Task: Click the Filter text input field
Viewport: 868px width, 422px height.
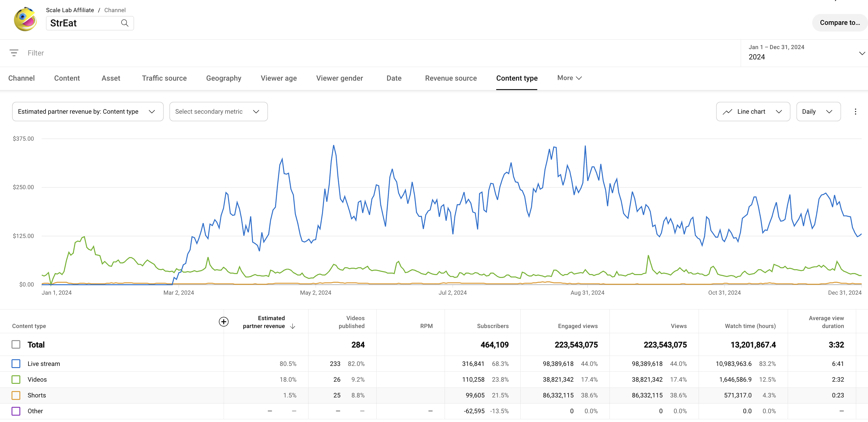Action: pyautogui.click(x=202, y=53)
